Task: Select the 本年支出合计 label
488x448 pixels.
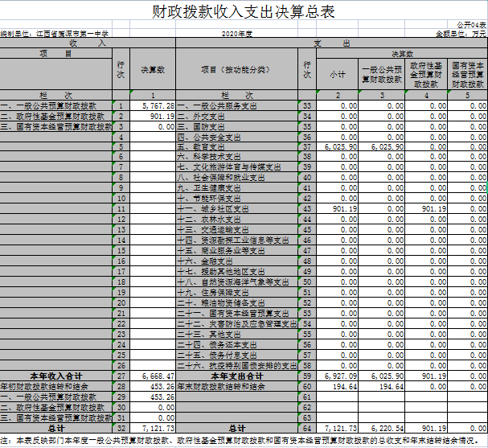Action: (x=237, y=376)
